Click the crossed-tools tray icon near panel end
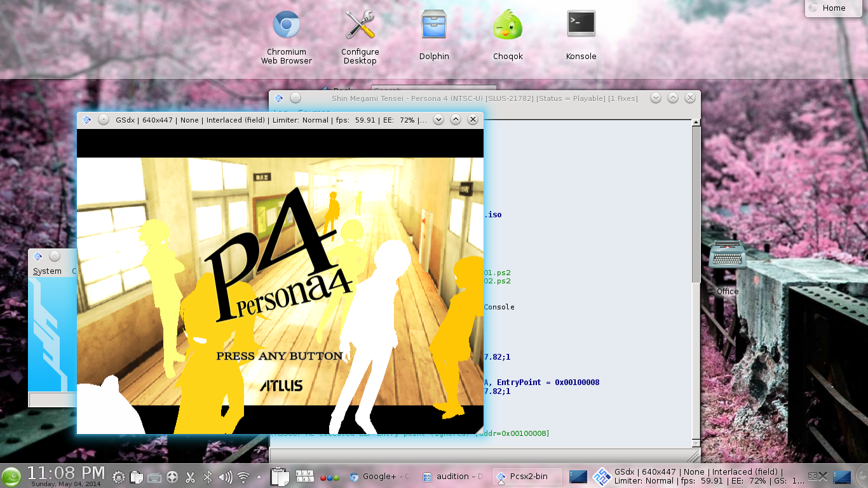The height and width of the screenshot is (488, 868). point(823,476)
